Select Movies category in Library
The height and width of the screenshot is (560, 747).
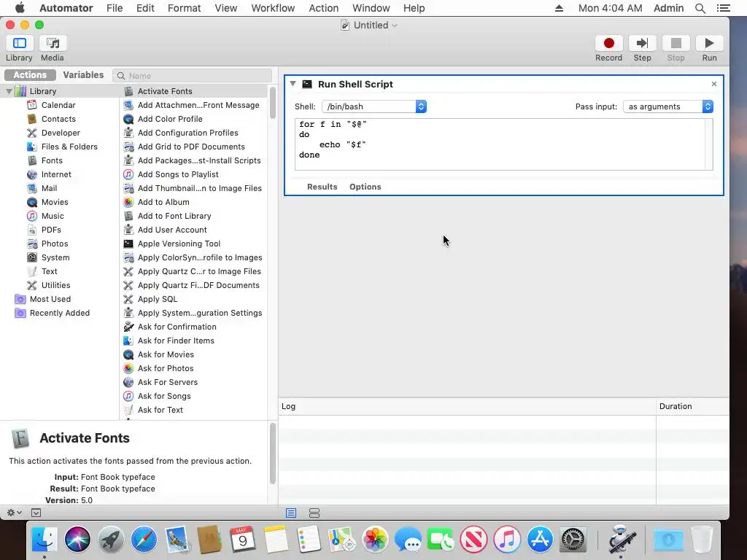point(54,202)
